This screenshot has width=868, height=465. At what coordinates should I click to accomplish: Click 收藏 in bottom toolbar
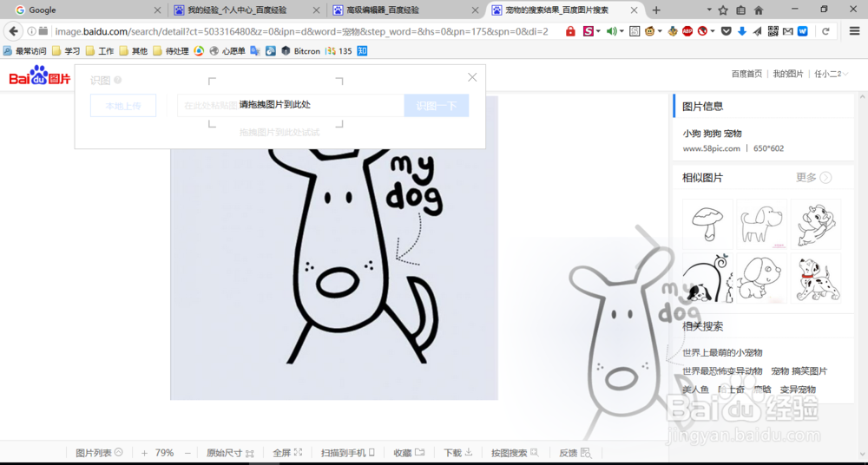409,453
